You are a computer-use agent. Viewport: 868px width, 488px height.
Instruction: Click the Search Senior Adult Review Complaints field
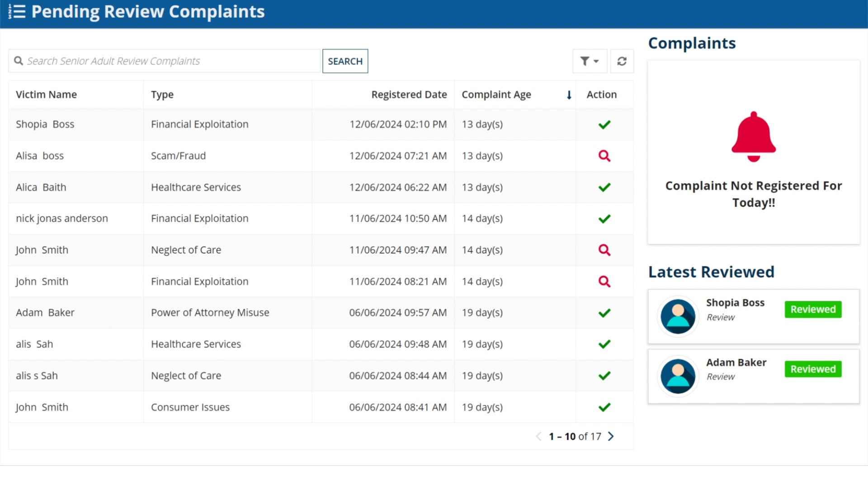pos(165,61)
